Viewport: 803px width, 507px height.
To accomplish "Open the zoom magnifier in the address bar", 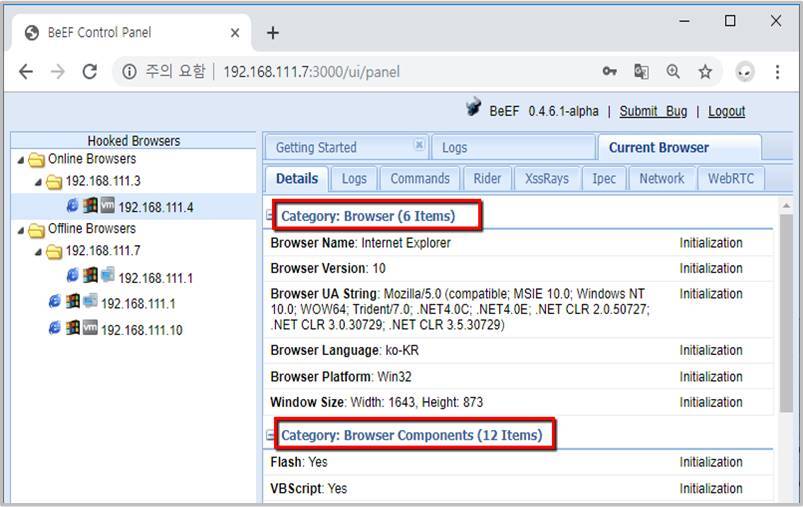I will [673, 72].
